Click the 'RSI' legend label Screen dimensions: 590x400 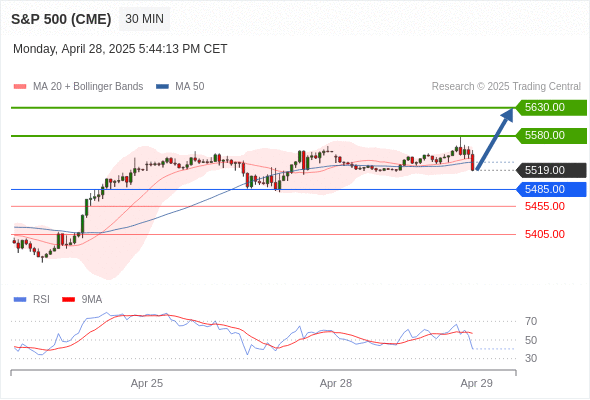coord(41,300)
